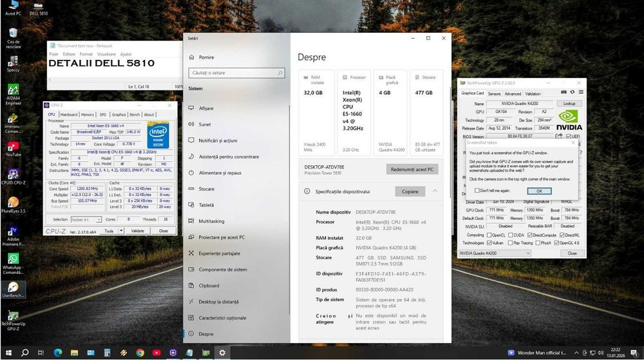This screenshot has width=644, height=363.
Task: Show hidden system tray icons chevron
Action: tap(576, 353)
